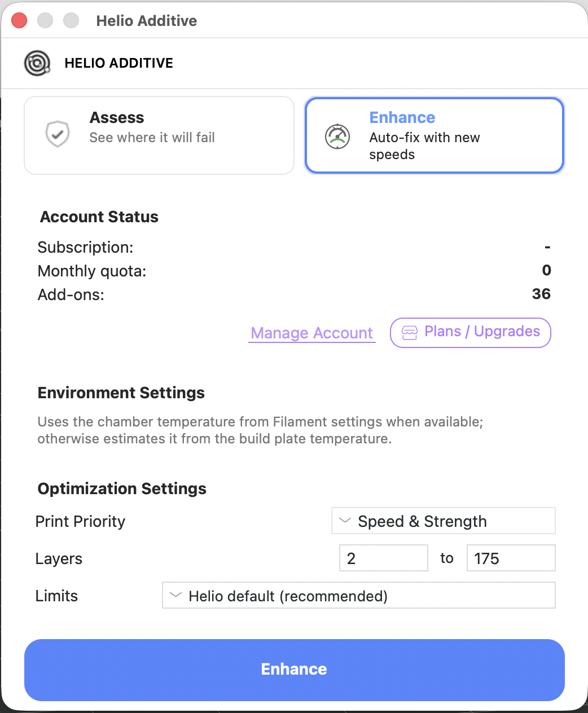Expand the Limits dropdown chevron
Image resolution: width=588 pixels, height=713 pixels.
[176, 595]
